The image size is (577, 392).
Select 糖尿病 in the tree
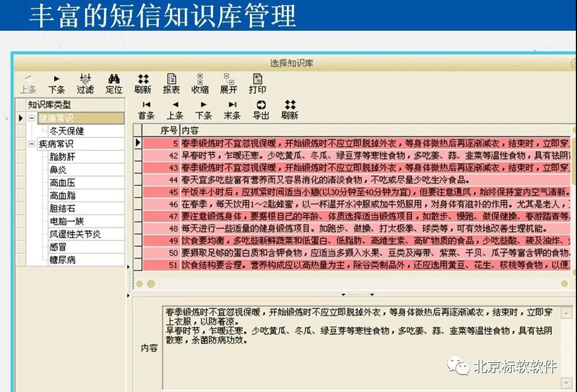[x=87, y=260]
